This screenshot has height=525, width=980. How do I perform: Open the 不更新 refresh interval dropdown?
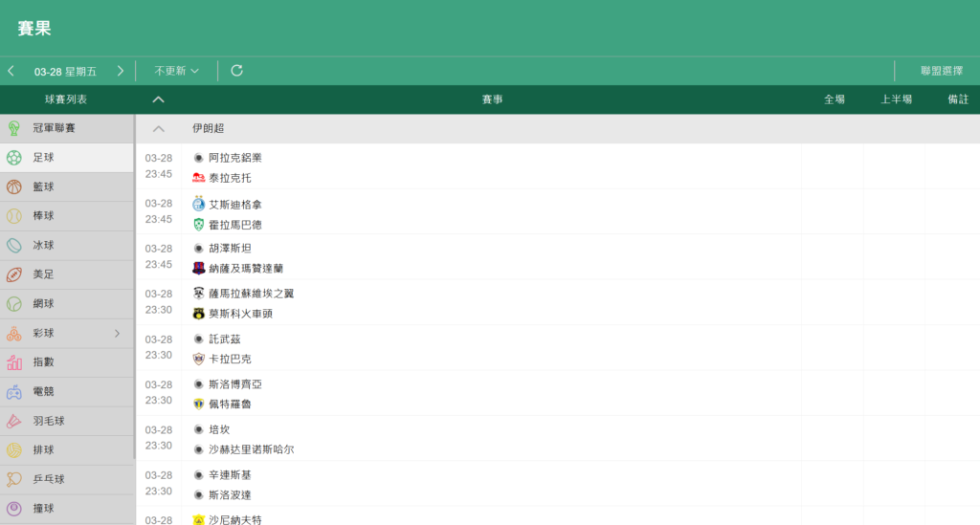pos(177,71)
